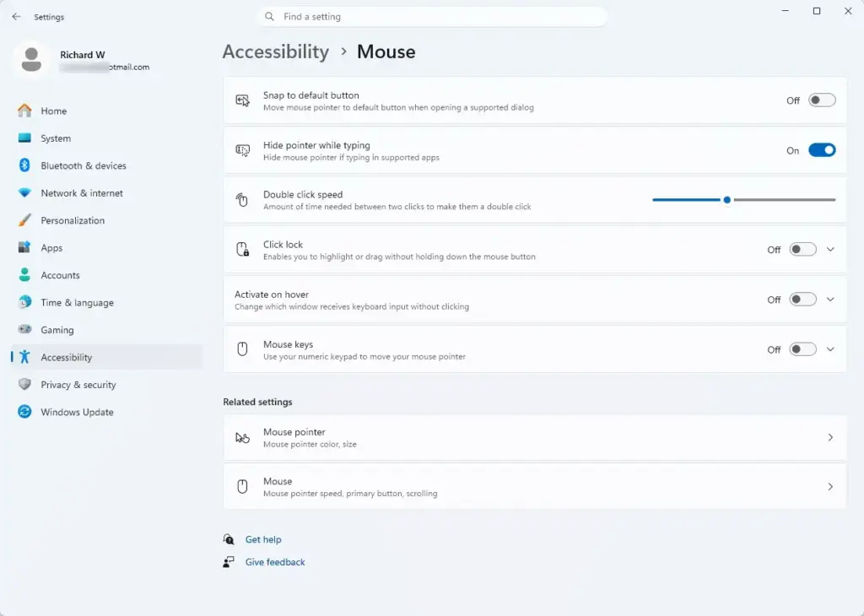Turn on Activate on hover toggle

coord(802,300)
